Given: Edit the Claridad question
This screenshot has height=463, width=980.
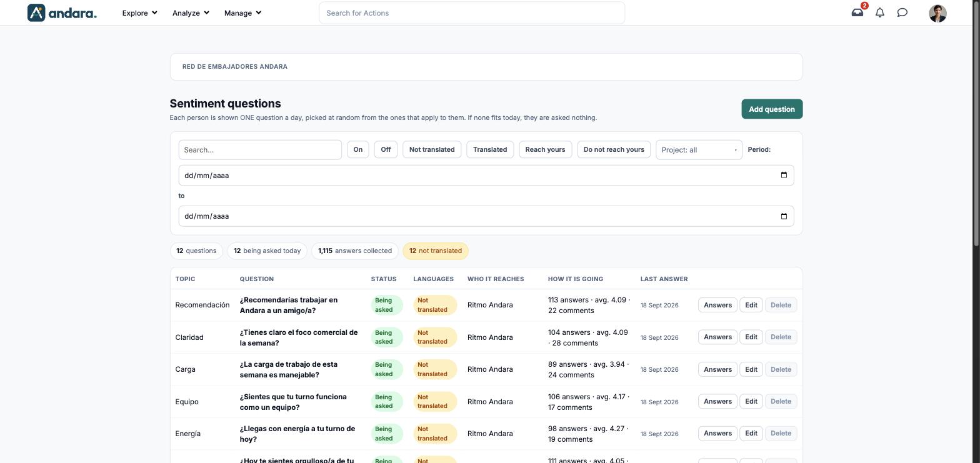Looking at the screenshot, I should point(751,337).
